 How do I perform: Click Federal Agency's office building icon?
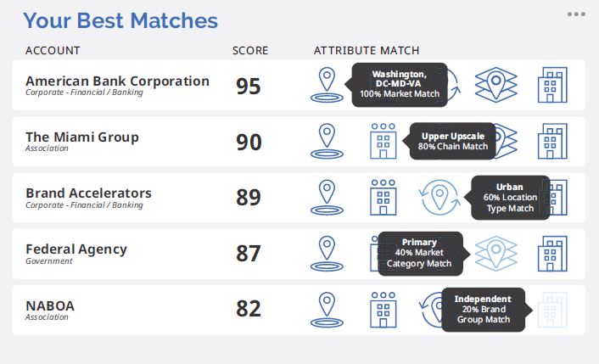tap(552, 254)
